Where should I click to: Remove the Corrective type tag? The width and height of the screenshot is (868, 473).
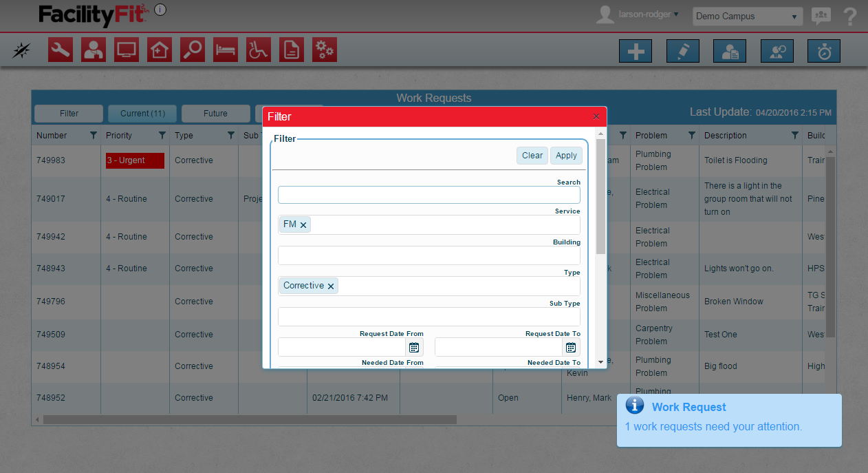click(331, 286)
